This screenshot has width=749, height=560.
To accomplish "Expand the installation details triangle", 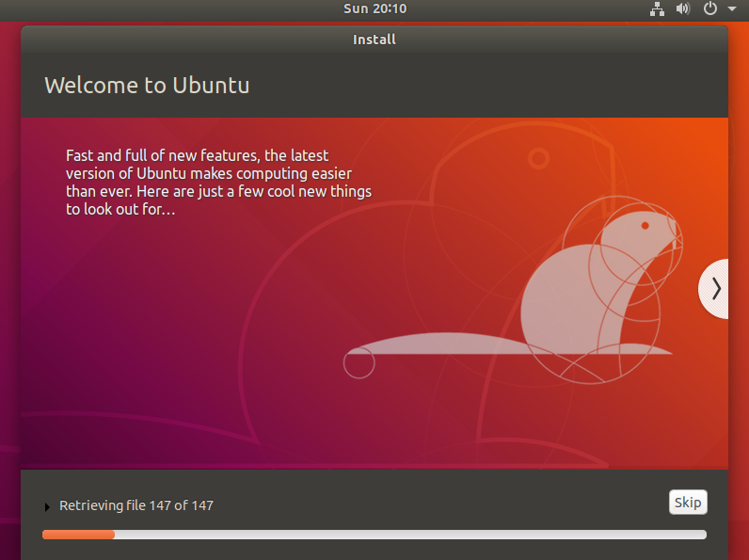I will [x=47, y=506].
